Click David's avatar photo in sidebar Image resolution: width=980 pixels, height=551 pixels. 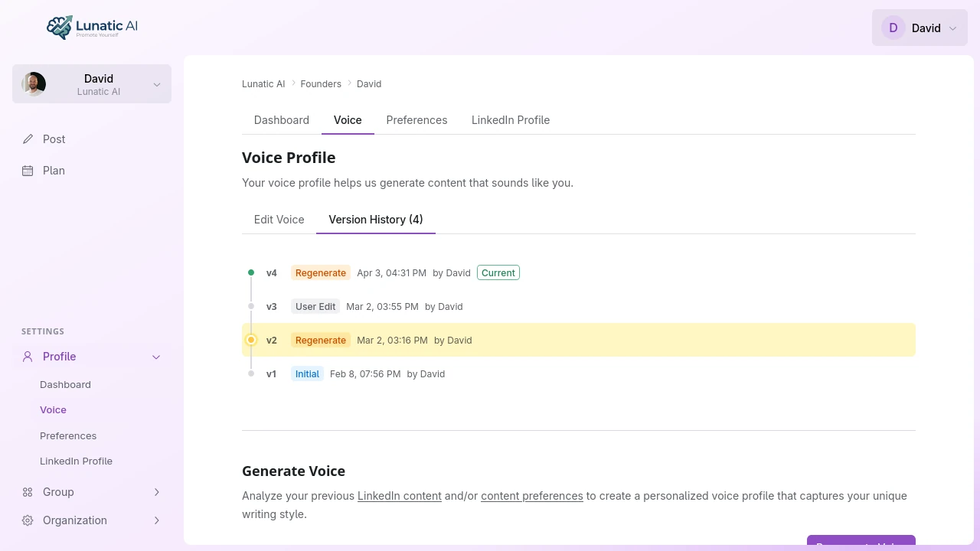tap(34, 84)
